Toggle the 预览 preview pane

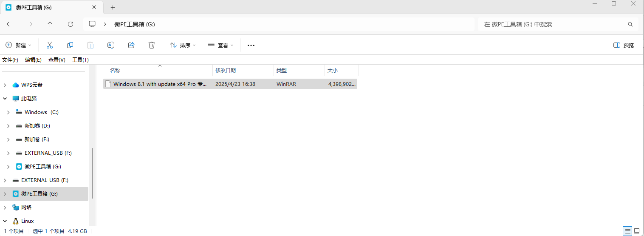click(624, 45)
